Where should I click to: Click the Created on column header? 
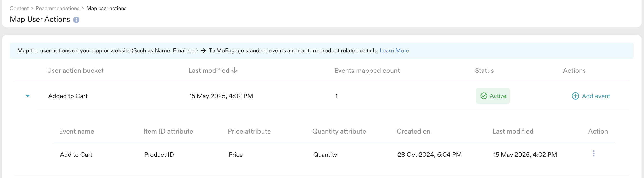pos(413,131)
